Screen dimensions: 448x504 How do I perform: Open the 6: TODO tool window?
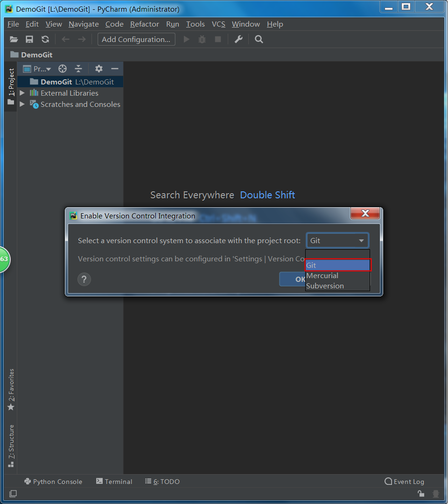(x=162, y=481)
